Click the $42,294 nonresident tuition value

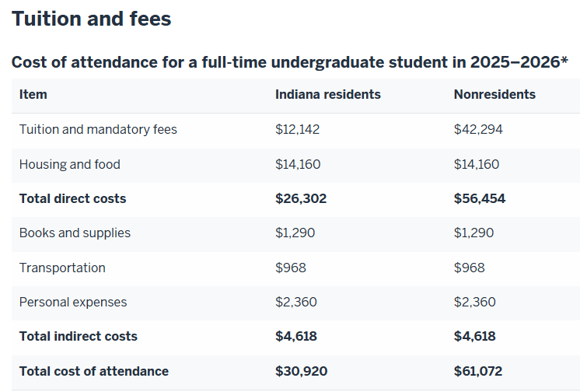tap(478, 130)
